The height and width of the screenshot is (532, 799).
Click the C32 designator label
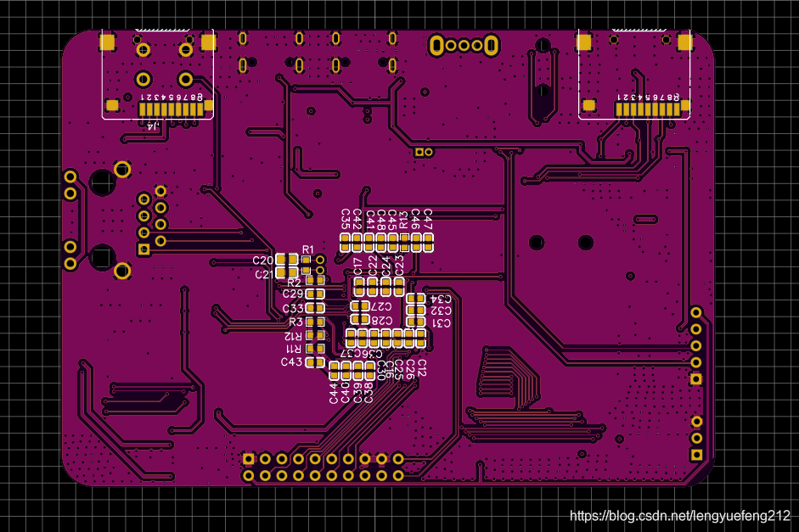pos(442,311)
